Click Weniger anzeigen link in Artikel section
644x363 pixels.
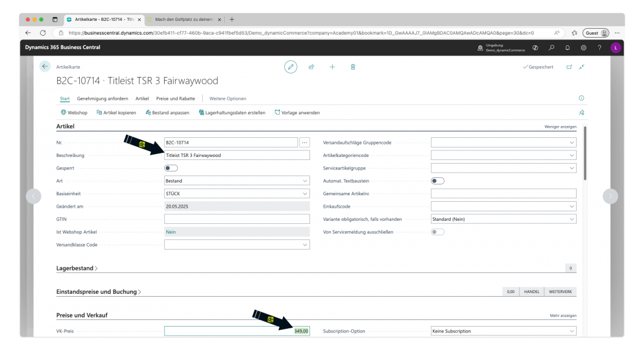pyautogui.click(x=560, y=127)
